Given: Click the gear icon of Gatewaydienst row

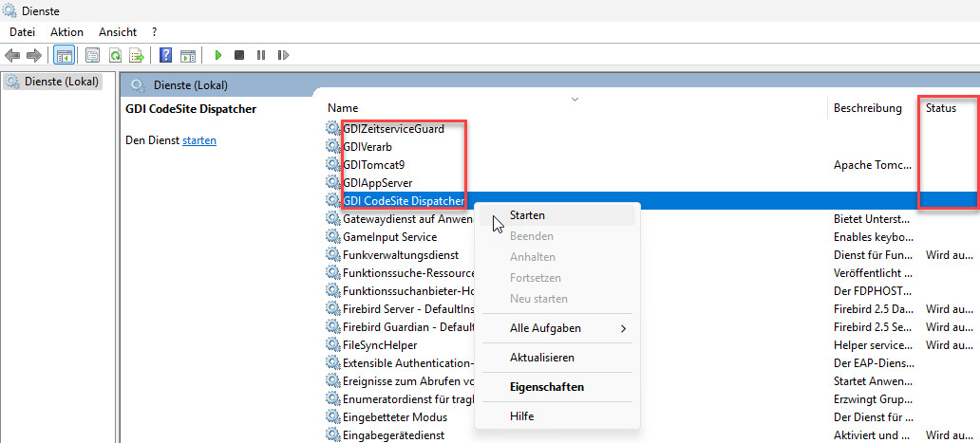Looking at the screenshot, I should pos(333,219).
